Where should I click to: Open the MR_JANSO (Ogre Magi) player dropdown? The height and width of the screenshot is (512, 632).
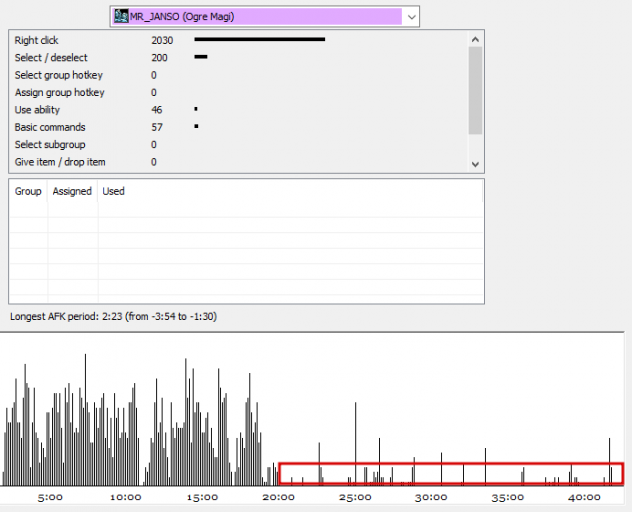[264, 17]
